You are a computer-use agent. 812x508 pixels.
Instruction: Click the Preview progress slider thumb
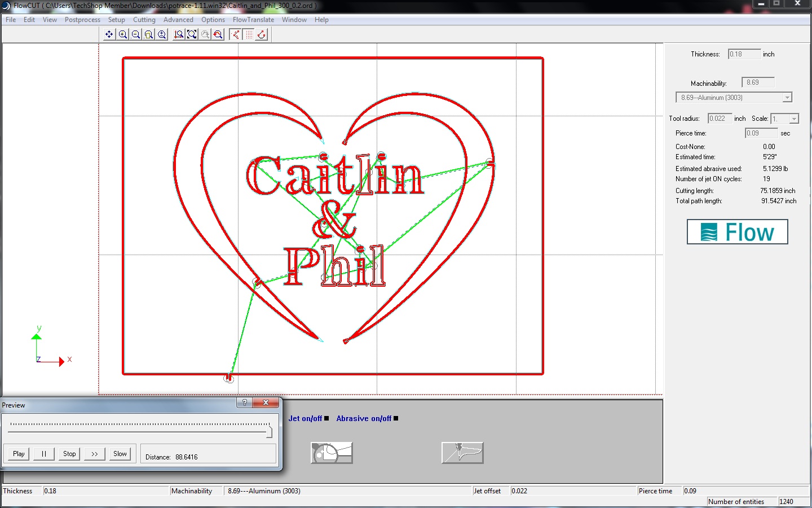click(270, 432)
